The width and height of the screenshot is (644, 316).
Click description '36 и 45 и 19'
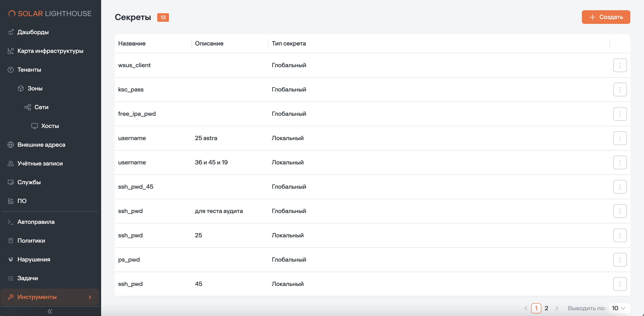click(x=211, y=162)
